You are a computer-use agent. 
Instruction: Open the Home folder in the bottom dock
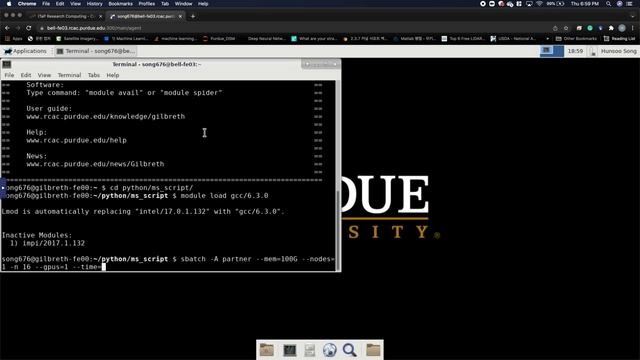(x=267, y=350)
